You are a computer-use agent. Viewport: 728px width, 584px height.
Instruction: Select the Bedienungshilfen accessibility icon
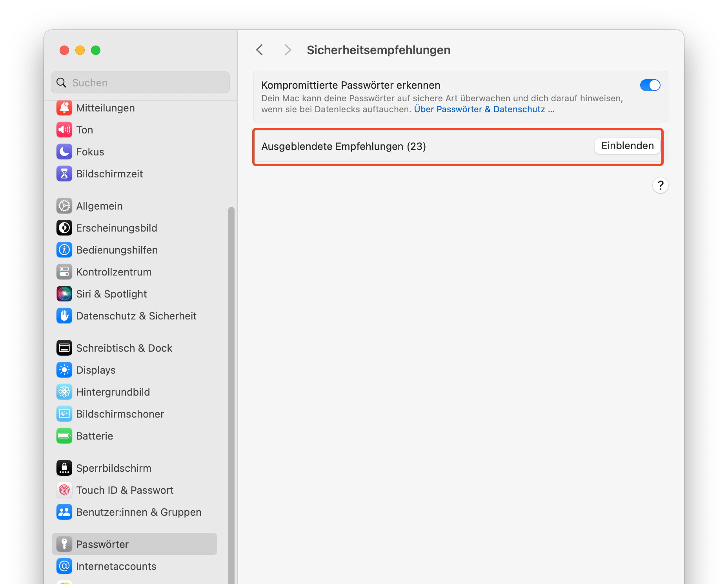pyautogui.click(x=64, y=250)
